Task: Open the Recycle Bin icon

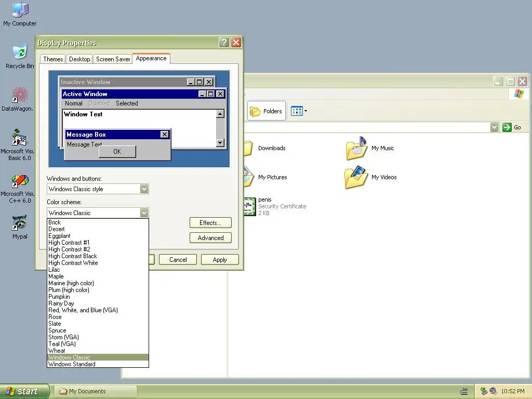Action: tap(20, 56)
